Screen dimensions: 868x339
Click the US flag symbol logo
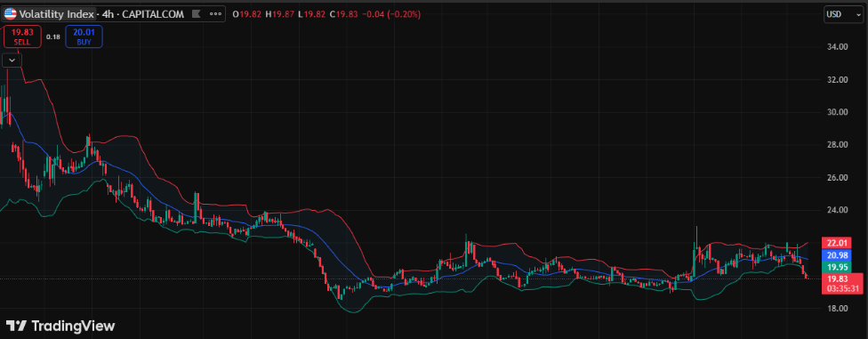pos(11,14)
